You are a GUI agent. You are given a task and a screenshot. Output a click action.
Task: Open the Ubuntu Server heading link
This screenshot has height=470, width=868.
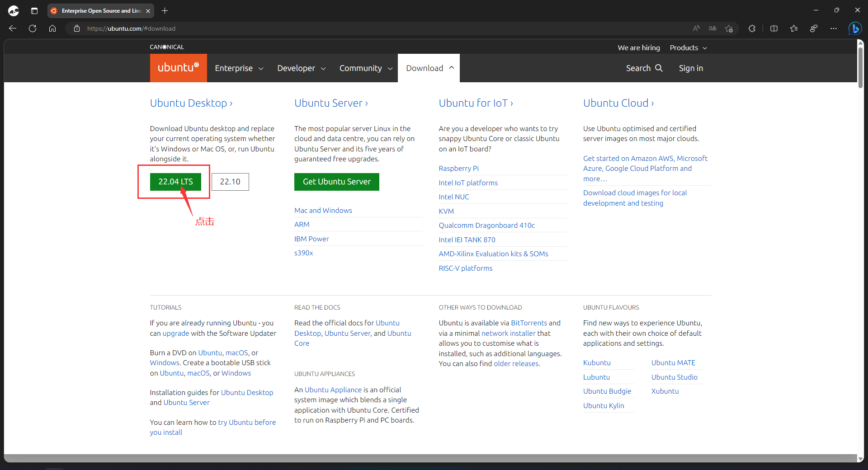pos(331,103)
